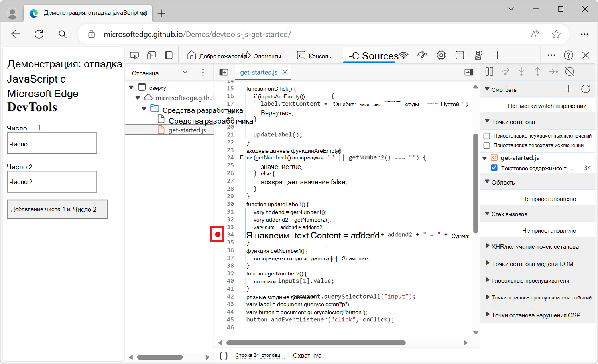598x364 pixels.
Task: Add page to favorites star
Action: (x=556, y=34)
